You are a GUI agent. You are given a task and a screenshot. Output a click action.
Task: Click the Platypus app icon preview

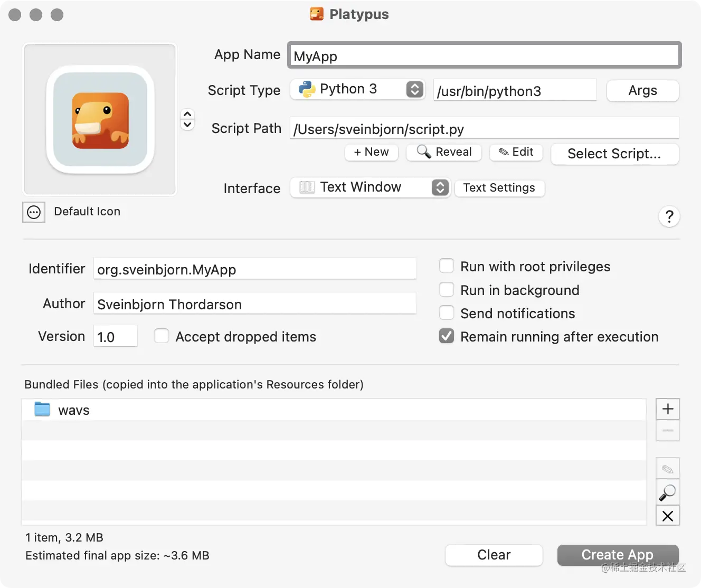(100, 120)
